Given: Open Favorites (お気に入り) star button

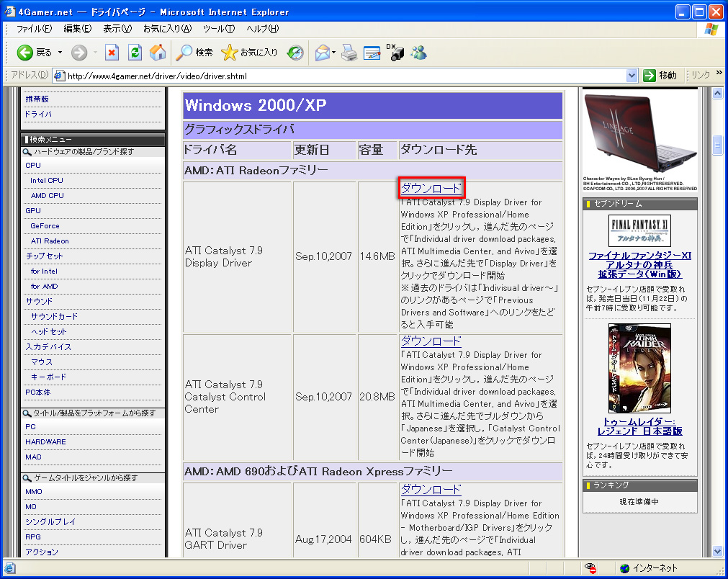Looking at the screenshot, I should click(249, 53).
